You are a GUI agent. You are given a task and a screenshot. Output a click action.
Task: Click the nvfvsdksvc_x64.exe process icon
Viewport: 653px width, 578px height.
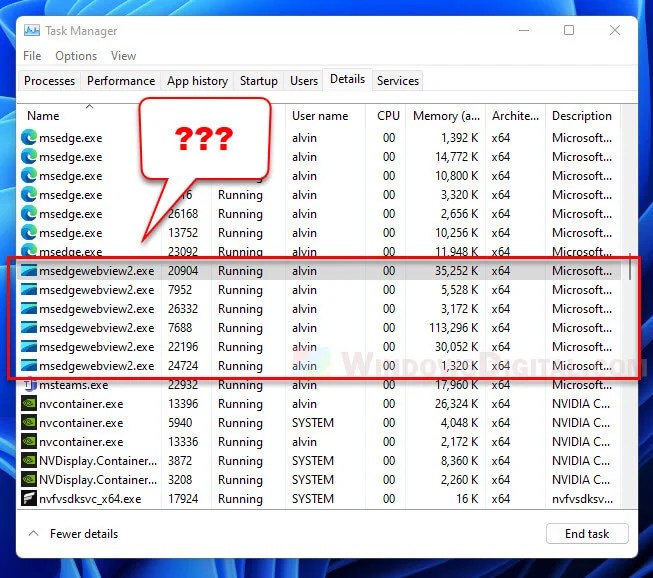coord(29,499)
